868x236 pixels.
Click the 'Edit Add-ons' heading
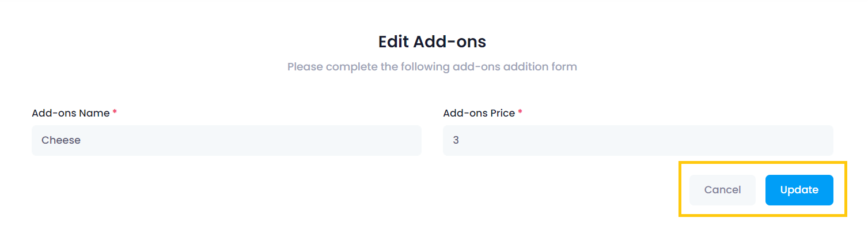432,42
